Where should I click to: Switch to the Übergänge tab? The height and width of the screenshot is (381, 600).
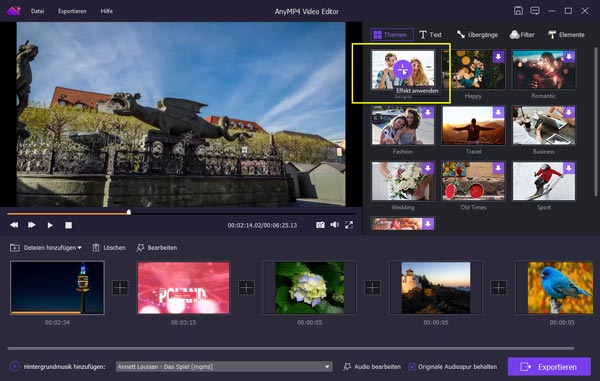coord(477,35)
